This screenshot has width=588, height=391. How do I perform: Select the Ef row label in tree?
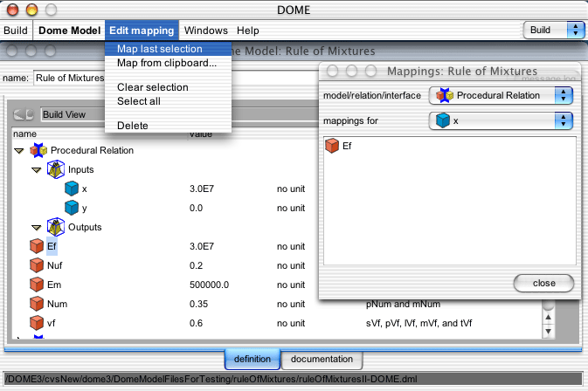coord(52,246)
